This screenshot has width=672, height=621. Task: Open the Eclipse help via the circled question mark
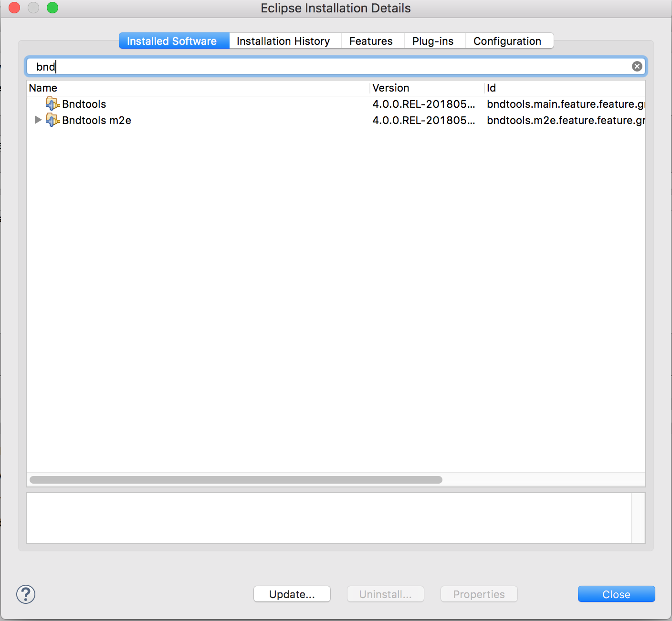coord(25,594)
